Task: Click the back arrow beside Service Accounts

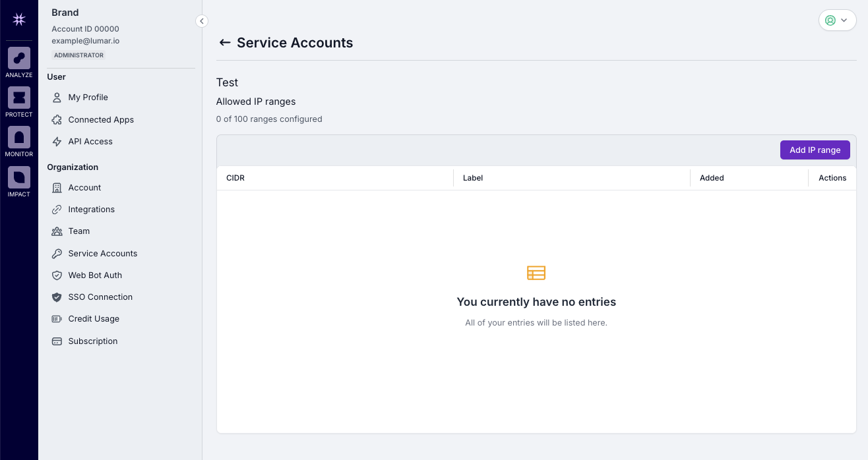Action: [224, 43]
